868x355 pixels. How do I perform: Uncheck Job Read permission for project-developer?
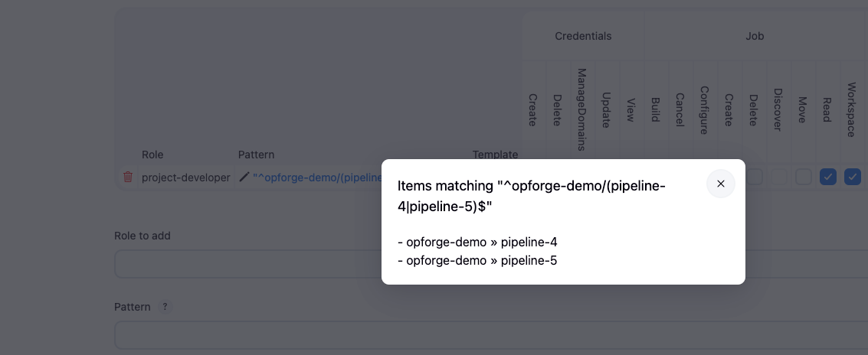[827, 177]
